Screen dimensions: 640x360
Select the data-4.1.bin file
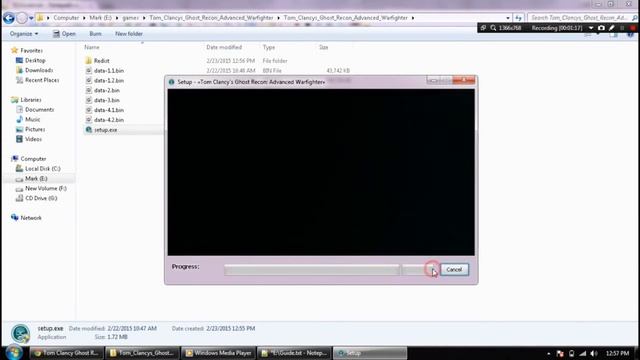(109, 110)
